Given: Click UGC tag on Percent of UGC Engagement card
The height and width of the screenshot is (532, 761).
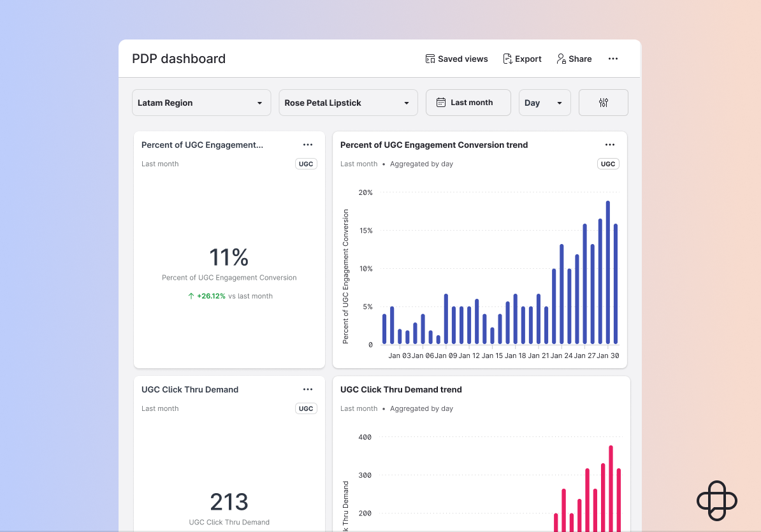Looking at the screenshot, I should pyautogui.click(x=306, y=164).
